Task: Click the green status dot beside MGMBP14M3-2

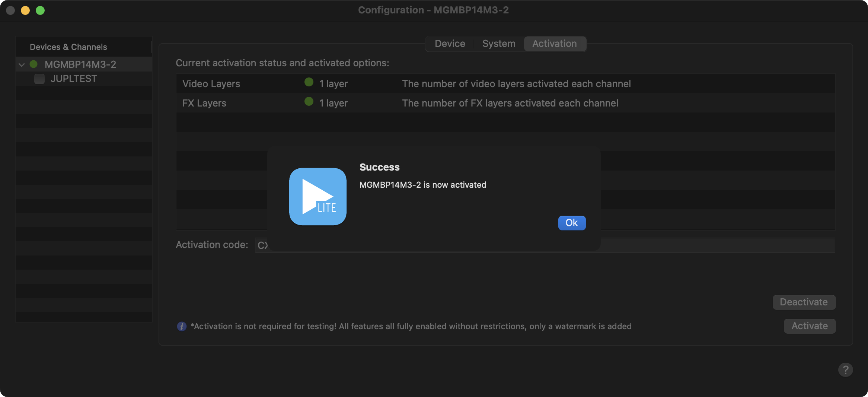Action: click(x=33, y=64)
